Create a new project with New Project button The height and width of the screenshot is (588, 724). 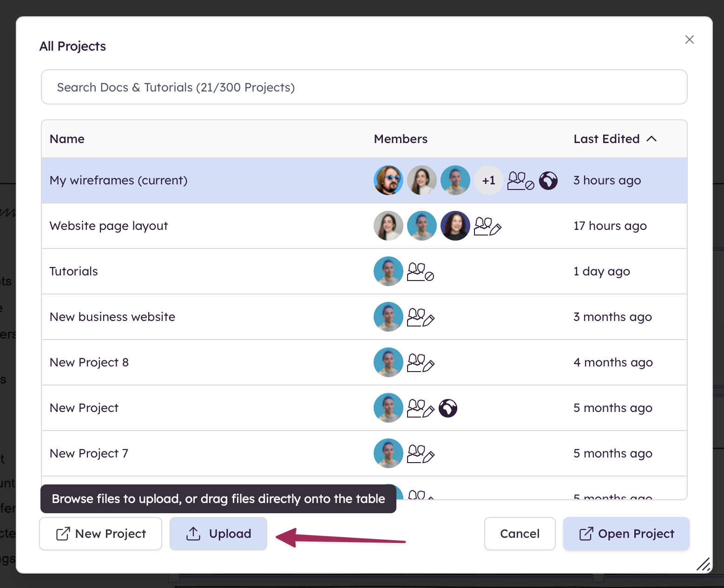100,533
